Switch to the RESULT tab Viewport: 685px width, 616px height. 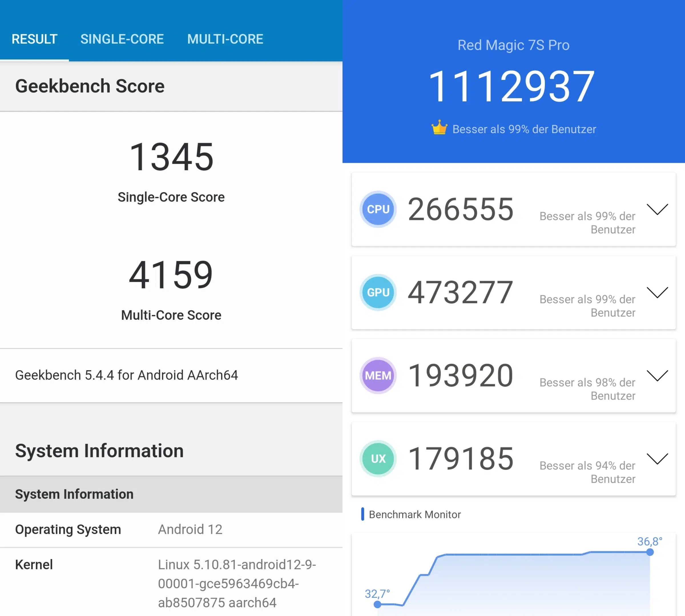34,39
